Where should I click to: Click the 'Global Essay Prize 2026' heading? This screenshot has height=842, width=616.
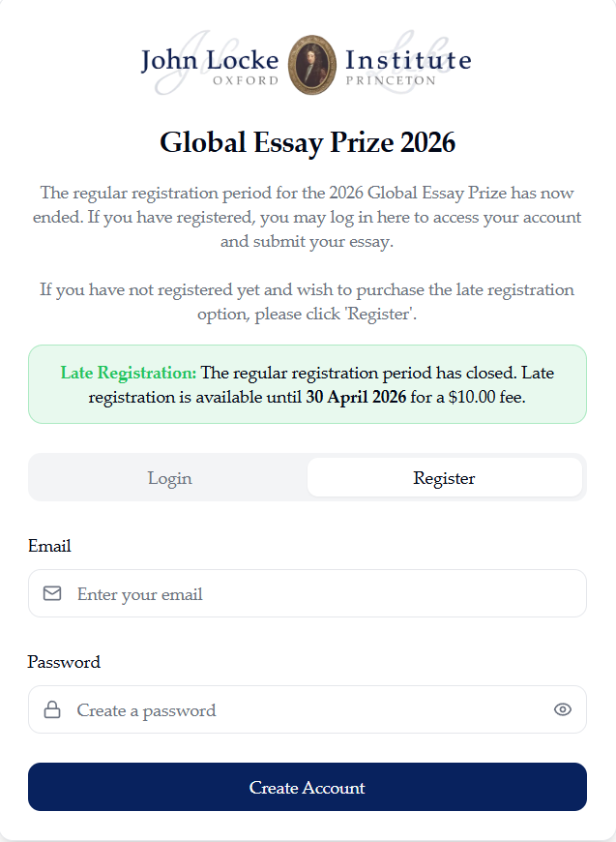click(308, 143)
